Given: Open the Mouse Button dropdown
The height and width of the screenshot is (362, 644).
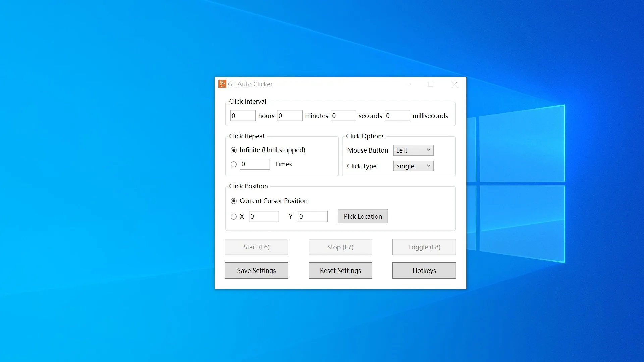Looking at the screenshot, I should click(x=413, y=150).
